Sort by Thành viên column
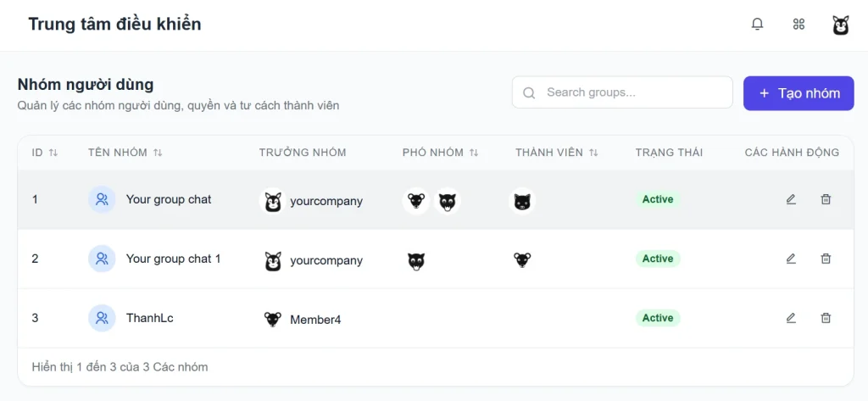Viewport: 868px width, 401px height. (593, 153)
